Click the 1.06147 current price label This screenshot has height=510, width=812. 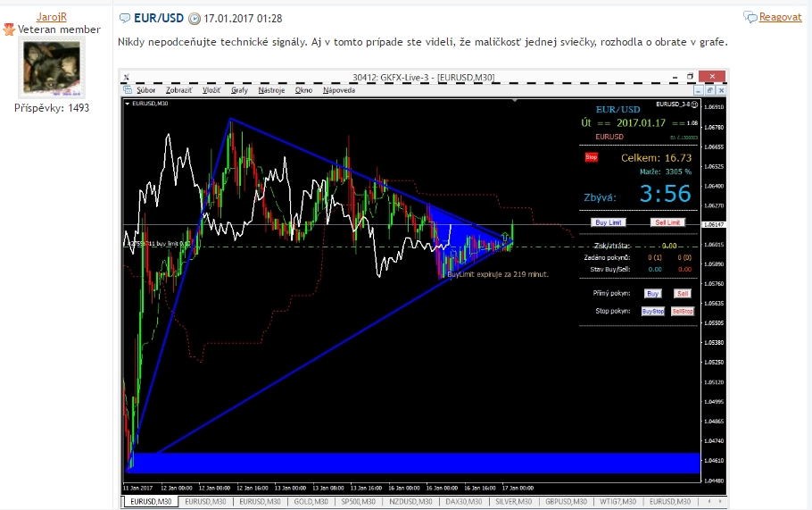(x=714, y=225)
